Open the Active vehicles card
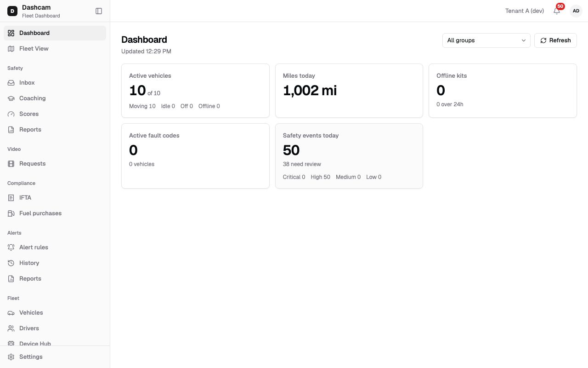This screenshot has height=368, width=588. [195, 91]
